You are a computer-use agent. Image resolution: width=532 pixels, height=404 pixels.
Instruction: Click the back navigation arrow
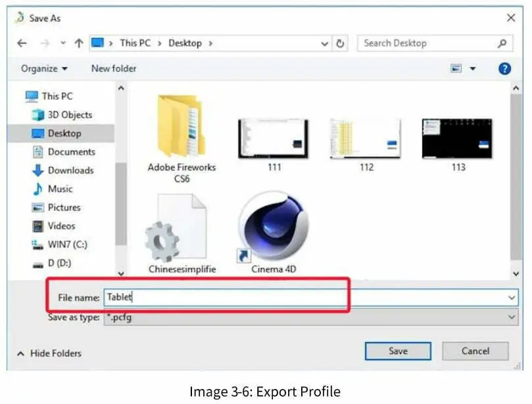pyautogui.click(x=22, y=43)
